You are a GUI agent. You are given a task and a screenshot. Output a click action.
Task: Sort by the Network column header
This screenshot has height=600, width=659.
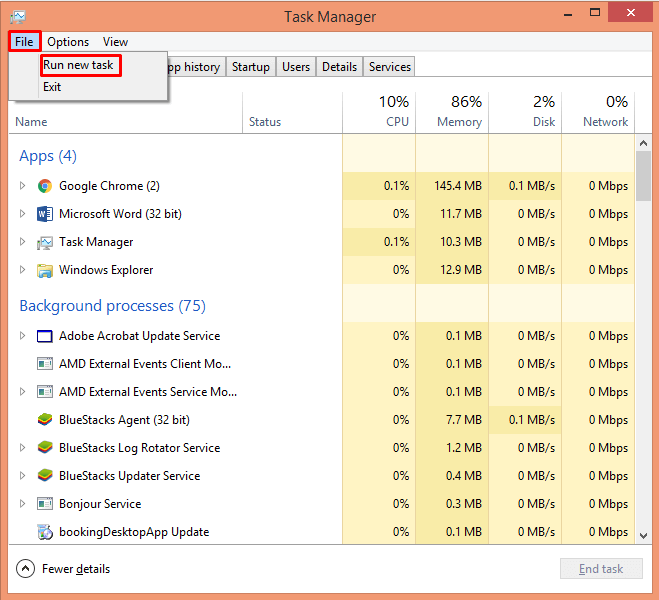tap(598, 113)
